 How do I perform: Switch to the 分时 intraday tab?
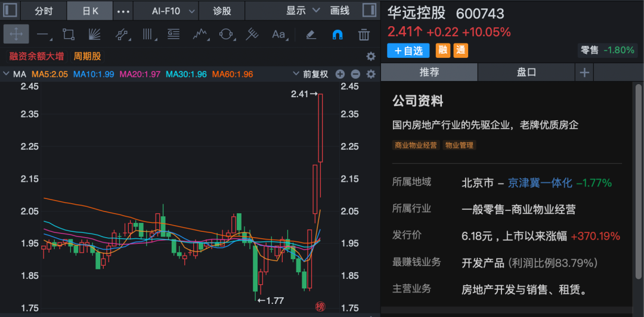[44, 11]
